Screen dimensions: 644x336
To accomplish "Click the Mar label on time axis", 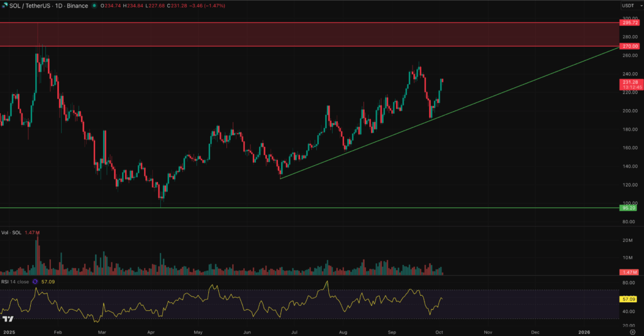I will (102, 332).
